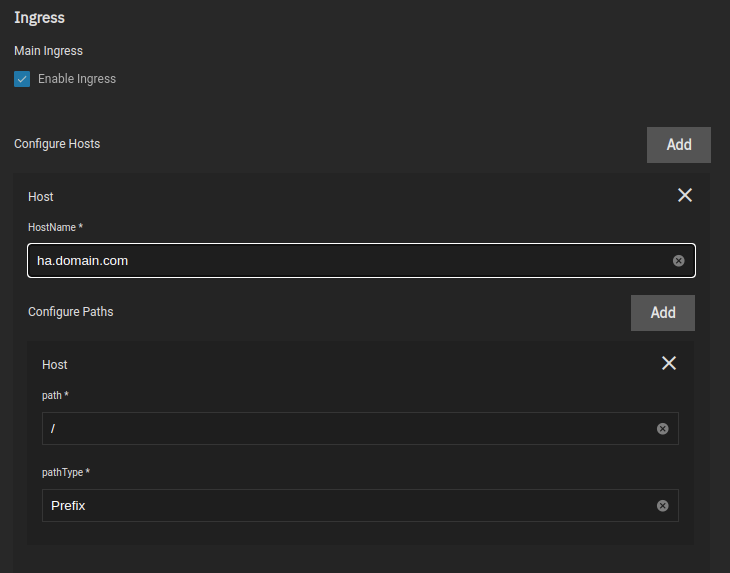Add a new host under Configure Hosts
Screen dimensions: 730x573
coord(678,144)
